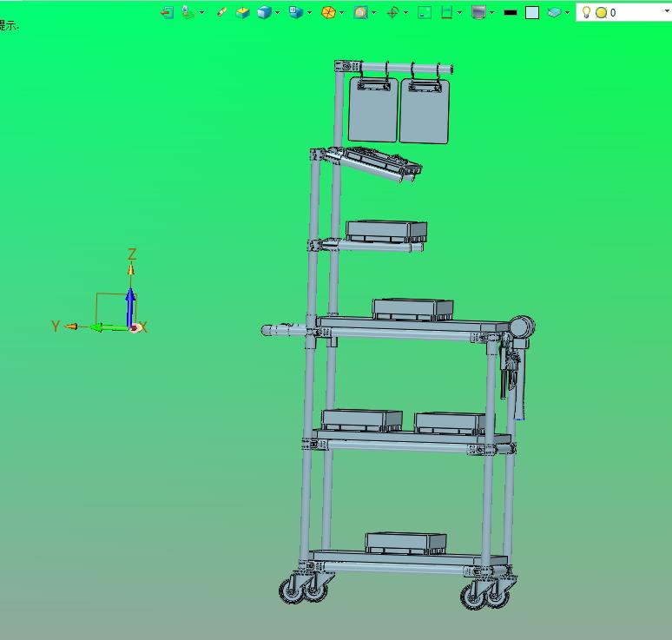
Task: Open the layers icon dropdown arrow
Action: coord(568,13)
